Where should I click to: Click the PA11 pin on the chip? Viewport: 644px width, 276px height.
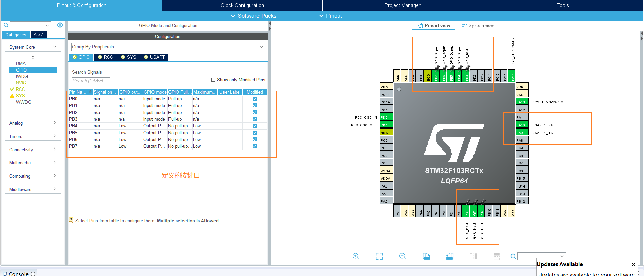(x=522, y=117)
